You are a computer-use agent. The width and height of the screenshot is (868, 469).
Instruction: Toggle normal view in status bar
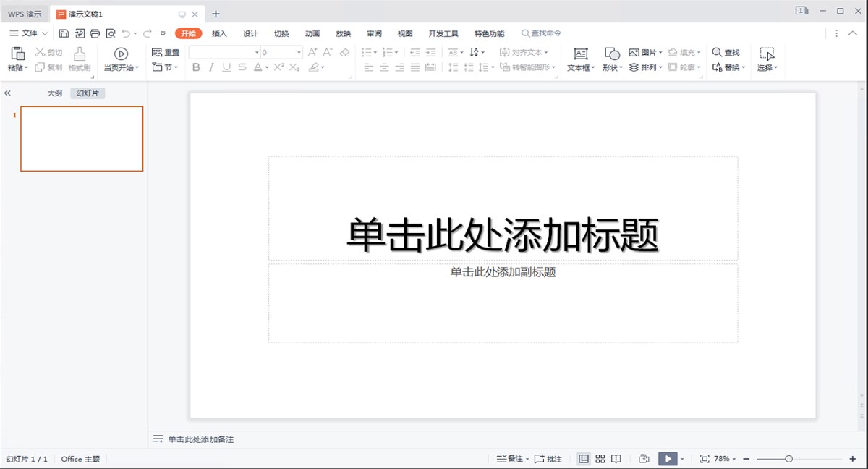[584, 459]
